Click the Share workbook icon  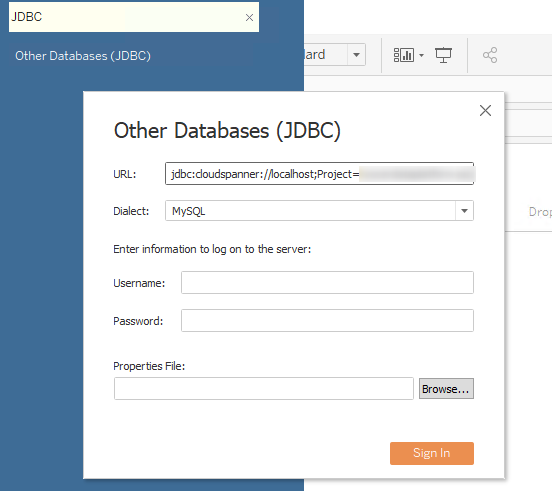pyautogui.click(x=490, y=55)
